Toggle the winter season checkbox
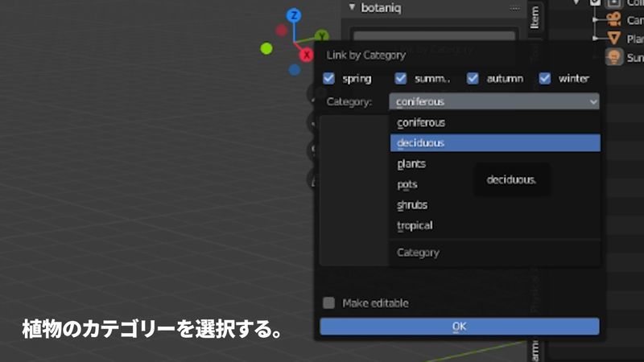The image size is (644, 362). point(545,78)
